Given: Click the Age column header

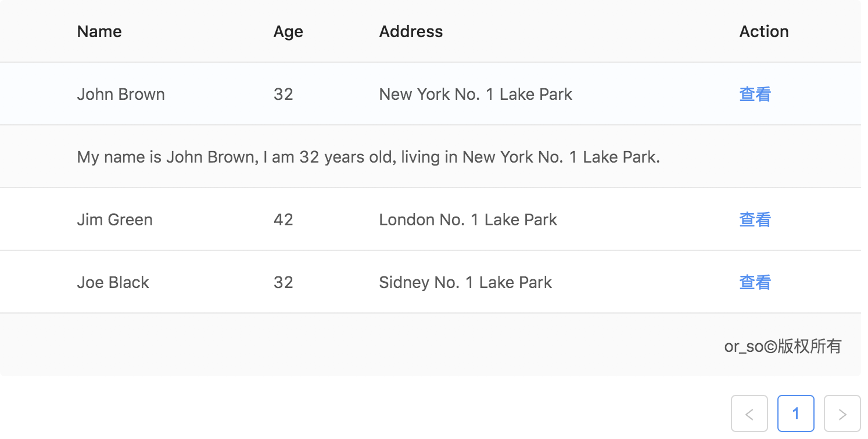Looking at the screenshot, I should [x=288, y=31].
